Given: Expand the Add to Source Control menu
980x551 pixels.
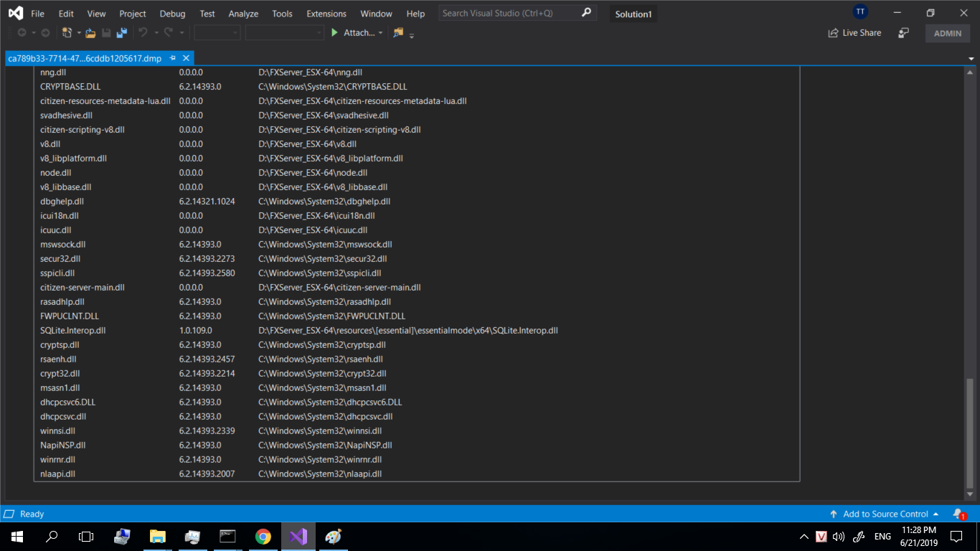Looking at the screenshot, I should pos(885,514).
